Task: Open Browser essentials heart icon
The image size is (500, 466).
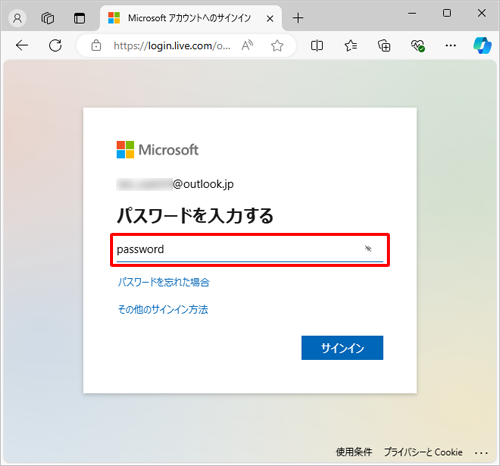Action: (x=417, y=45)
